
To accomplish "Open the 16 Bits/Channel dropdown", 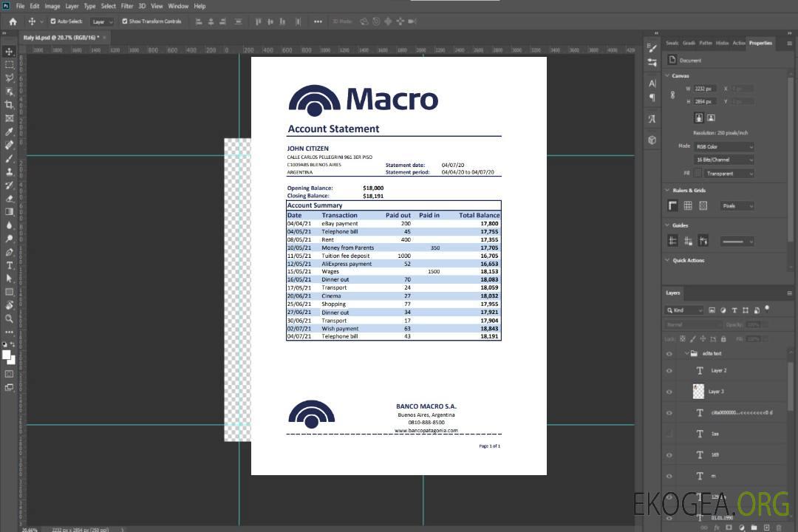I will click(723, 160).
